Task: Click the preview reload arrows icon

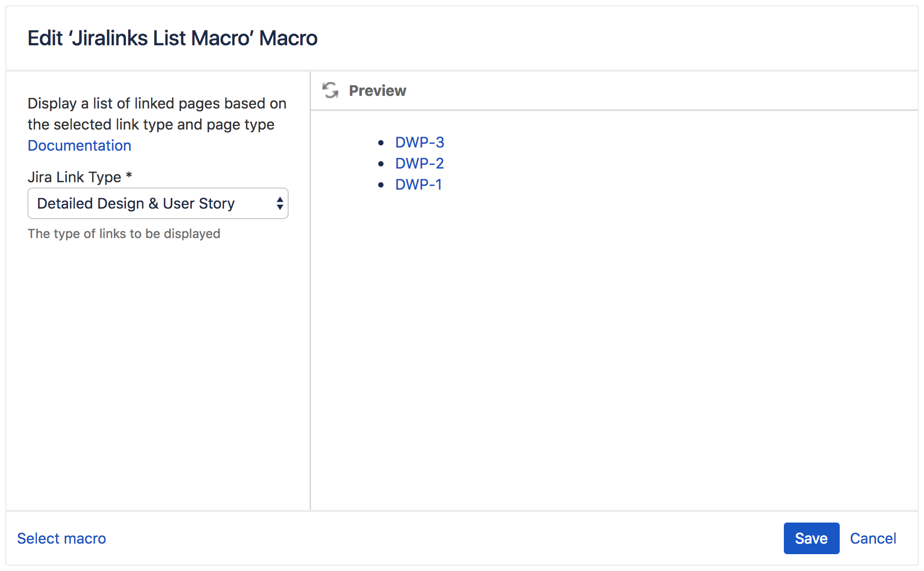Action: [x=330, y=90]
